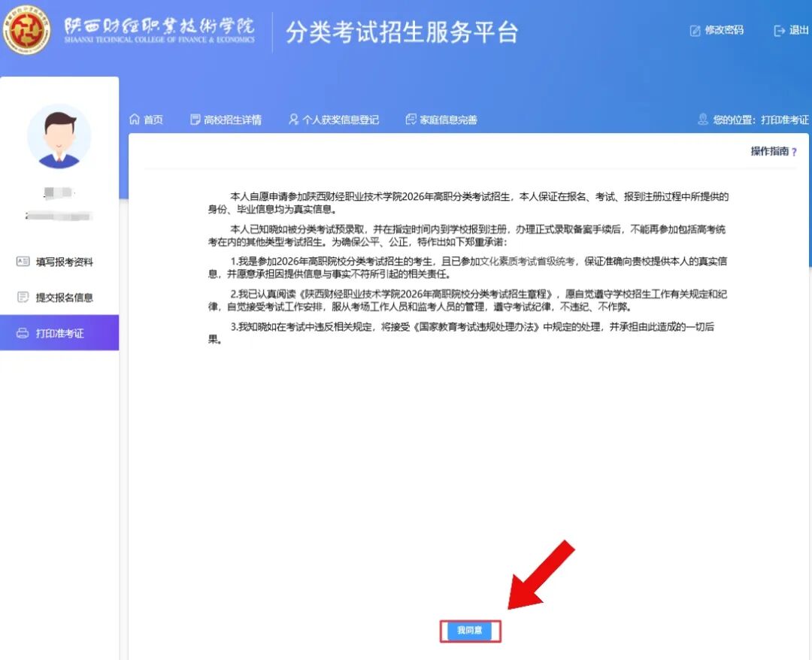Click the question mark help icon
Image resolution: width=812 pixels, height=660 pixels.
[x=794, y=152]
